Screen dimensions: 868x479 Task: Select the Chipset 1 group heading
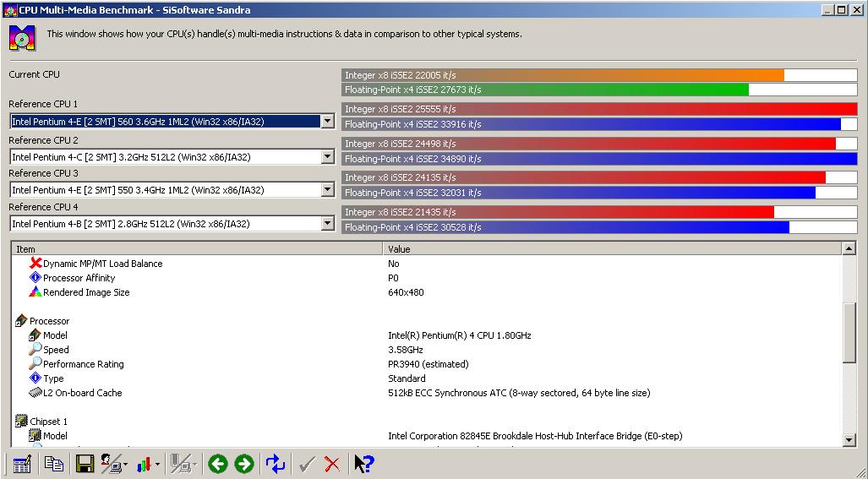coord(426,422)
